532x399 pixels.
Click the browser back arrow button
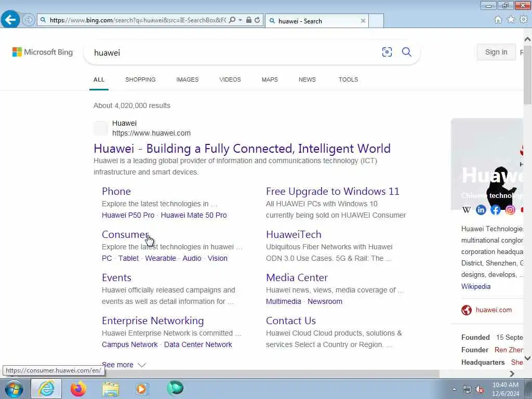[10, 20]
